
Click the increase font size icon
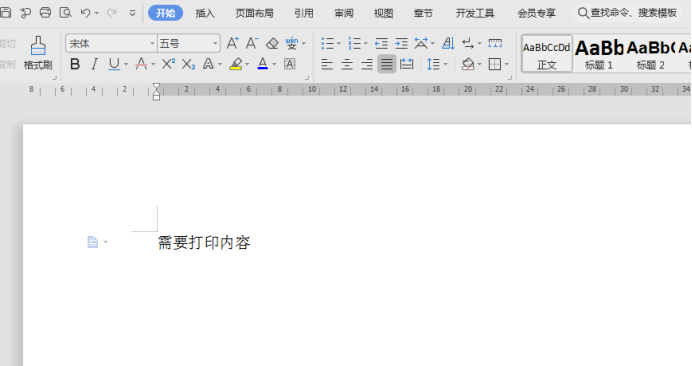pyautogui.click(x=233, y=43)
